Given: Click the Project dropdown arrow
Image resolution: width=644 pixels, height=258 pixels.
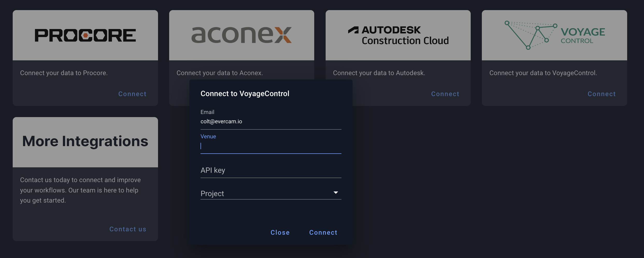Looking at the screenshot, I should [336, 192].
